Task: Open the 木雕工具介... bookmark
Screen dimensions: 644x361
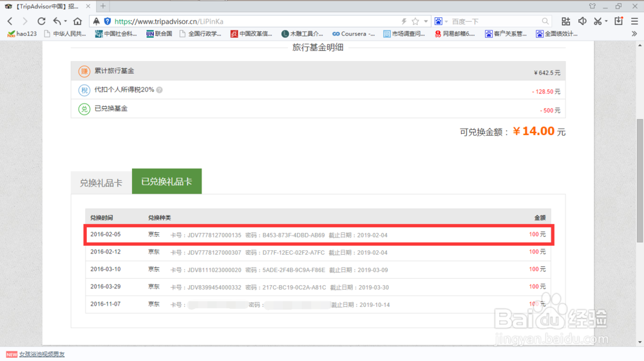Action: point(302,33)
